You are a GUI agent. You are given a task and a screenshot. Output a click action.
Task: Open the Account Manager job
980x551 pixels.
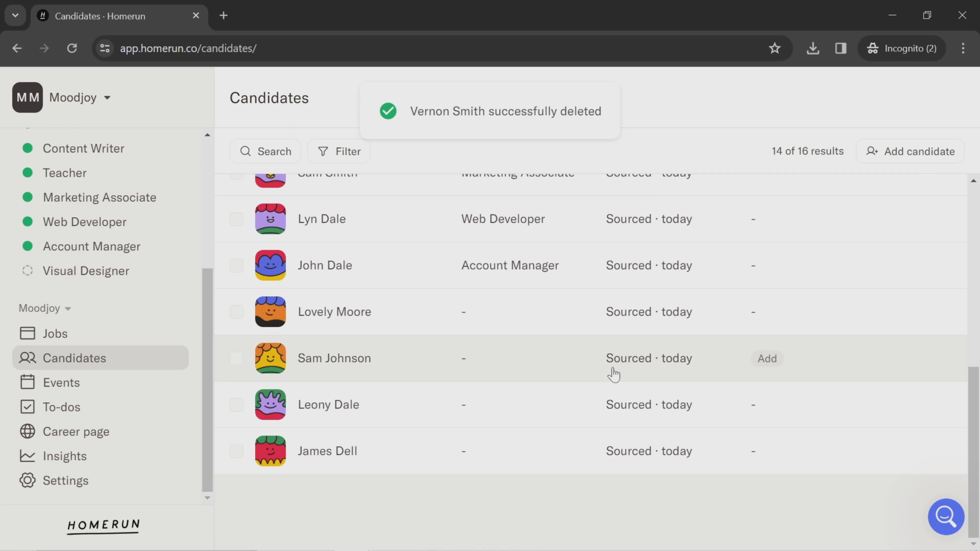[x=91, y=246]
